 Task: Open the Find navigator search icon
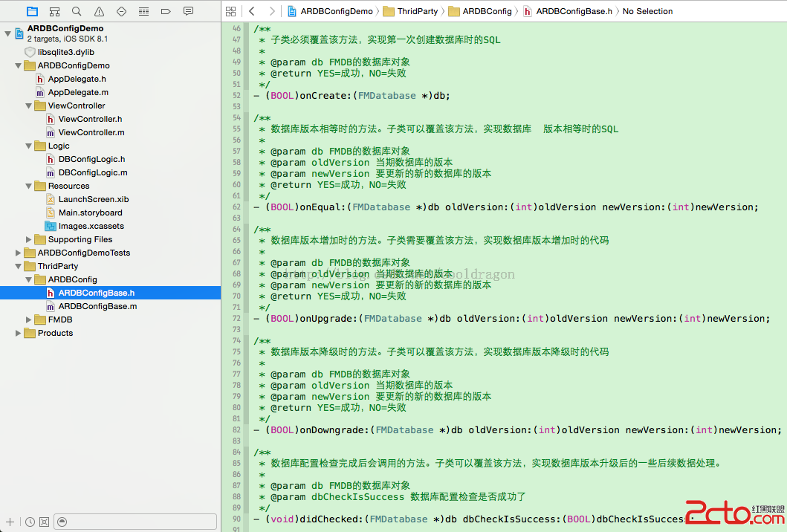77,11
